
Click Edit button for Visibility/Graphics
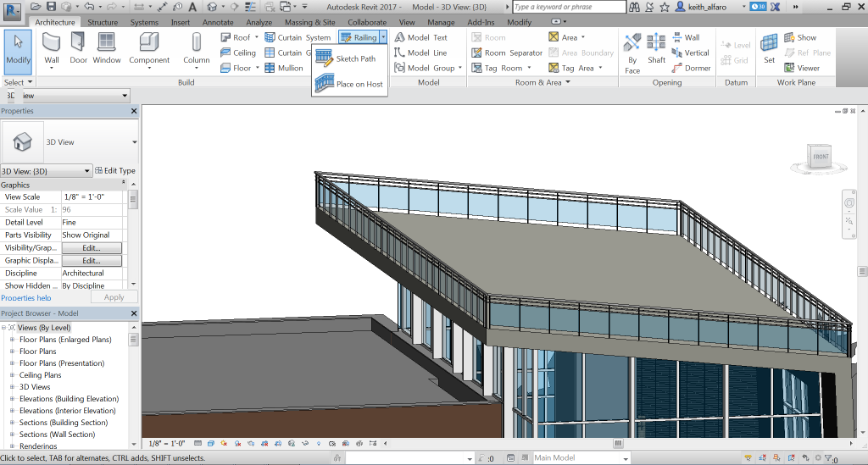(x=92, y=248)
